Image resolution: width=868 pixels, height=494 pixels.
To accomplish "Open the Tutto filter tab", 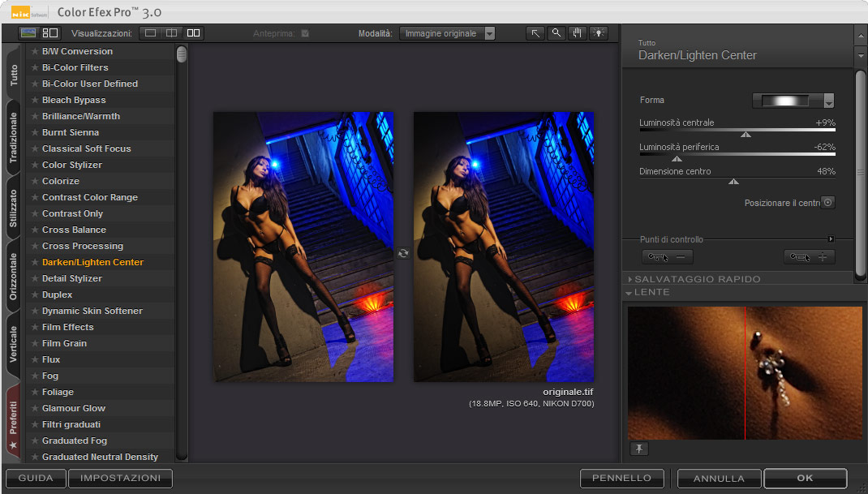I will [x=13, y=75].
